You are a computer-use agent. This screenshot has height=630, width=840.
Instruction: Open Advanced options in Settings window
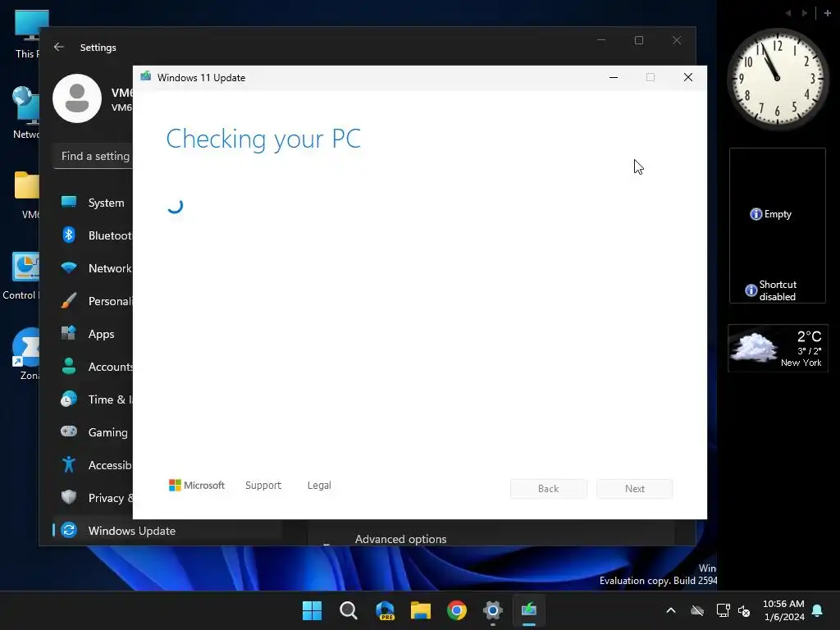pyautogui.click(x=400, y=539)
